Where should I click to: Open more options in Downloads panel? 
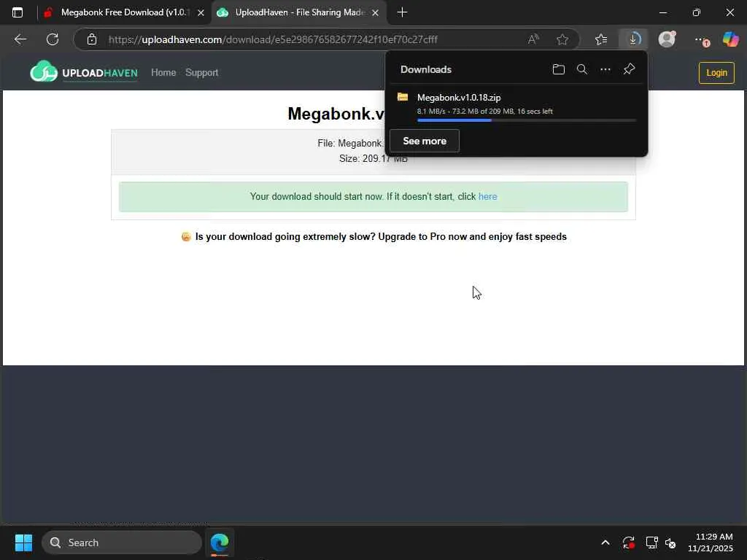(x=605, y=69)
